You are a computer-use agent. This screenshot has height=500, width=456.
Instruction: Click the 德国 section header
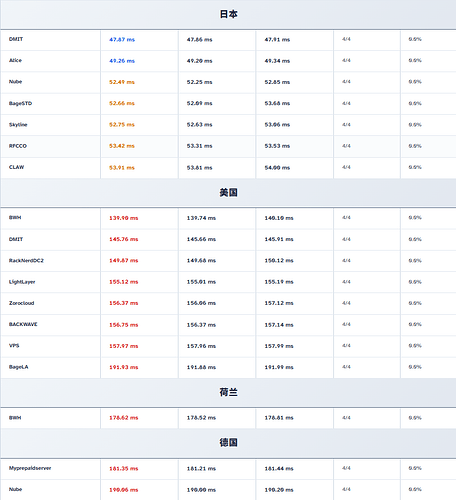click(x=228, y=442)
